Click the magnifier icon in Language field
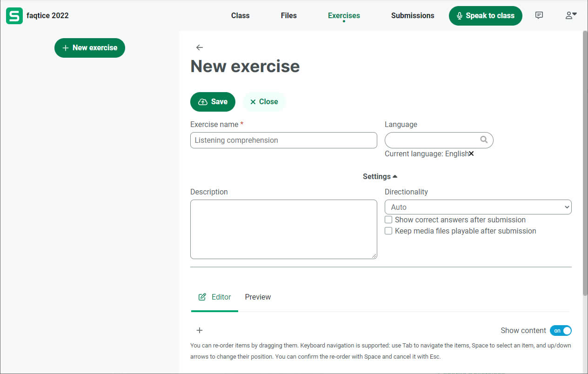 coord(484,140)
